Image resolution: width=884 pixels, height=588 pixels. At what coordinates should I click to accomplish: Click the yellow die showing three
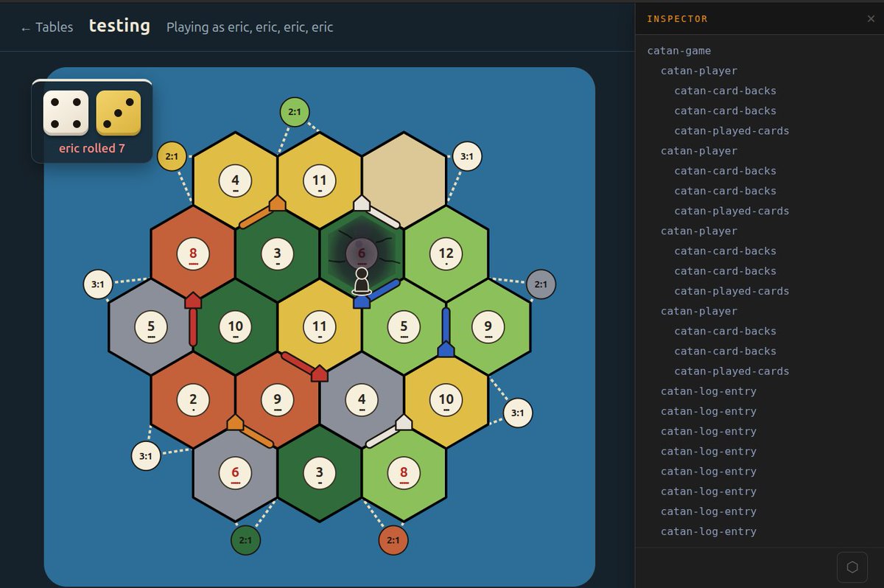(119, 113)
